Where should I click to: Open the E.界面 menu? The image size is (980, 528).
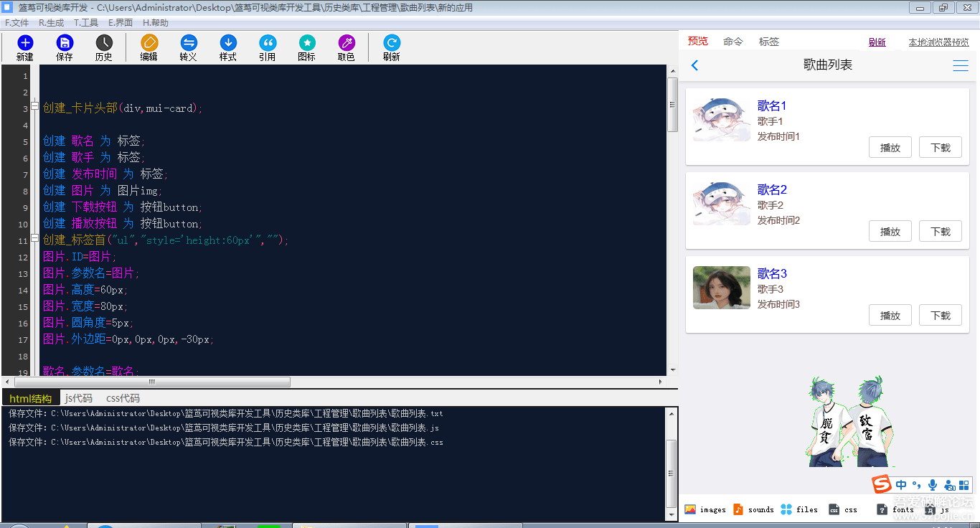[x=121, y=23]
